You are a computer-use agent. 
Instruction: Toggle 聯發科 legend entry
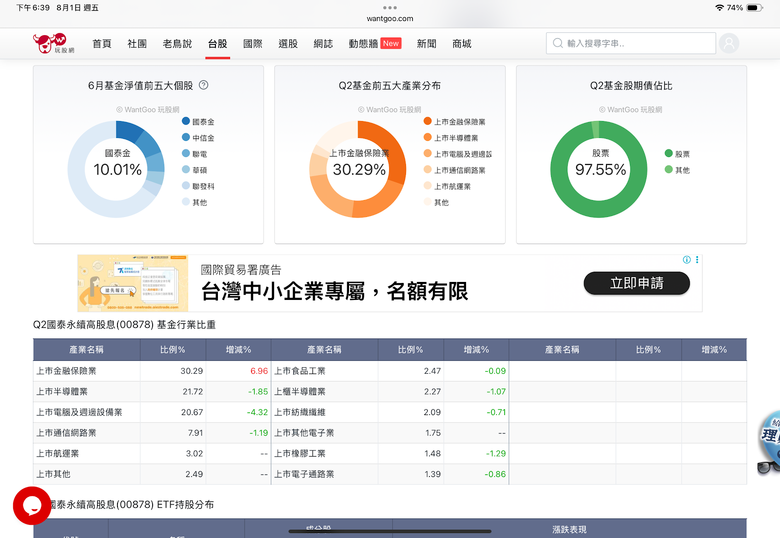[198, 186]
